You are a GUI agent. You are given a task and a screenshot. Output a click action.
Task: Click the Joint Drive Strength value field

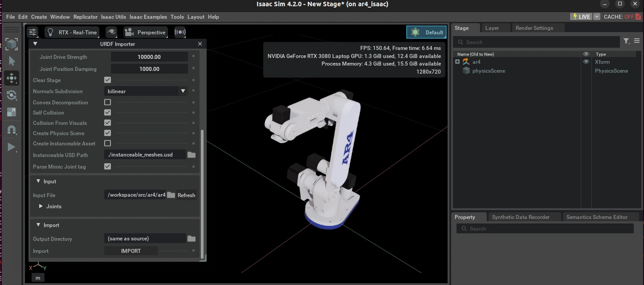149,57
